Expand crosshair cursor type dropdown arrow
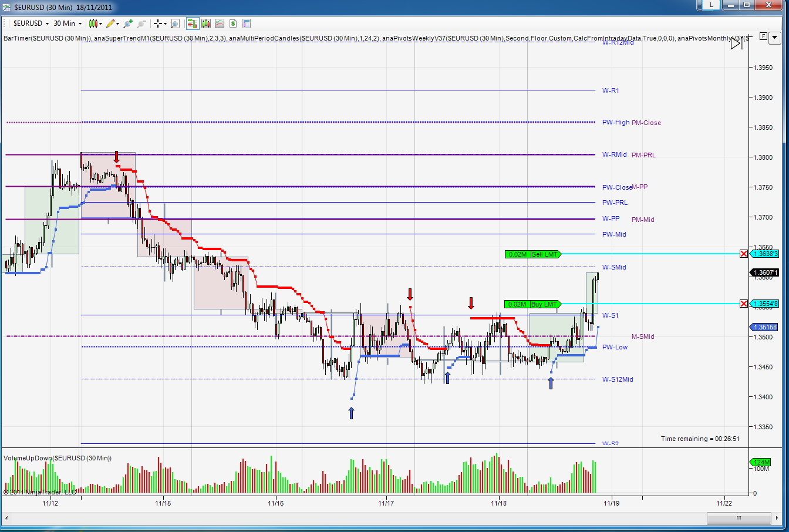The height and width of the screenshot is (532, 789). point(165,23)
